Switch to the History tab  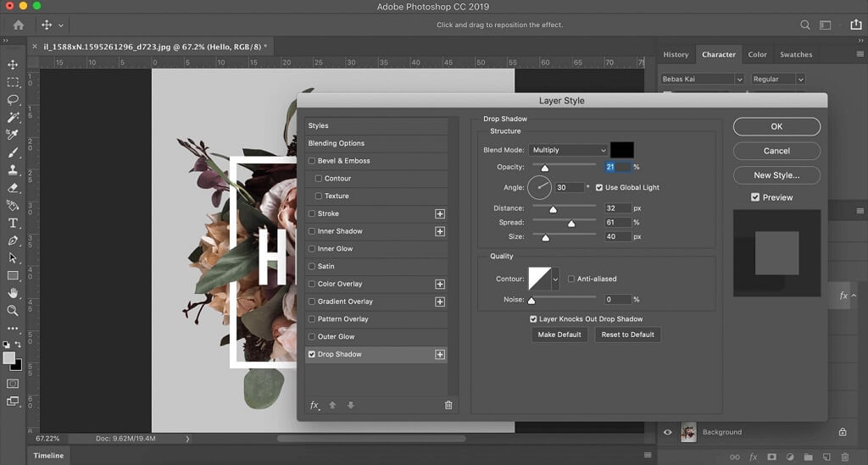pos(676,54)
